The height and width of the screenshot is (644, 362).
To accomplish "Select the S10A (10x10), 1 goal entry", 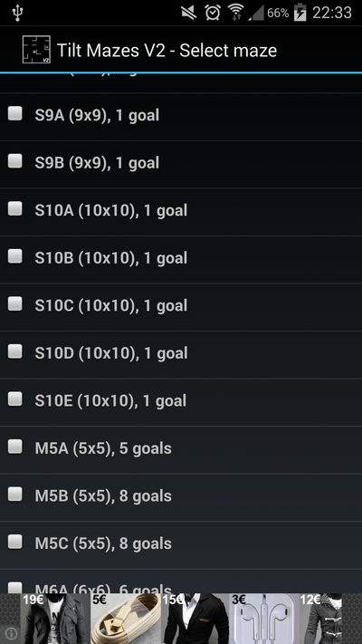I will point(181,212).
